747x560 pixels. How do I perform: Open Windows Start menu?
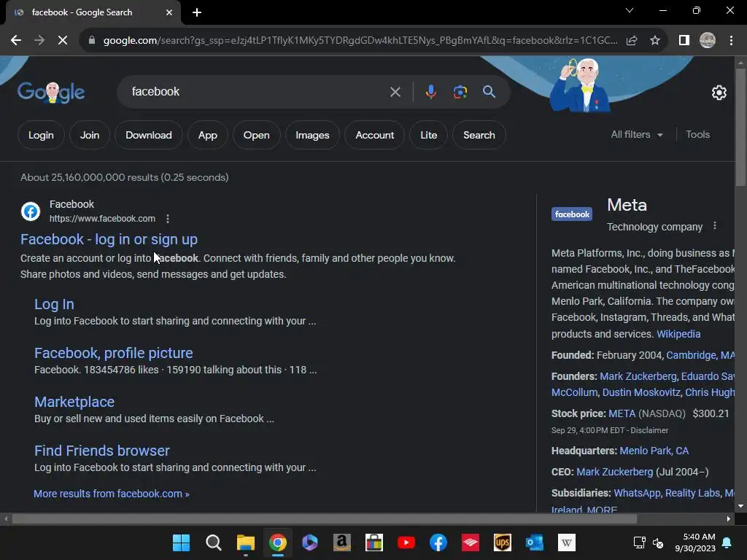tap(181, 542)
